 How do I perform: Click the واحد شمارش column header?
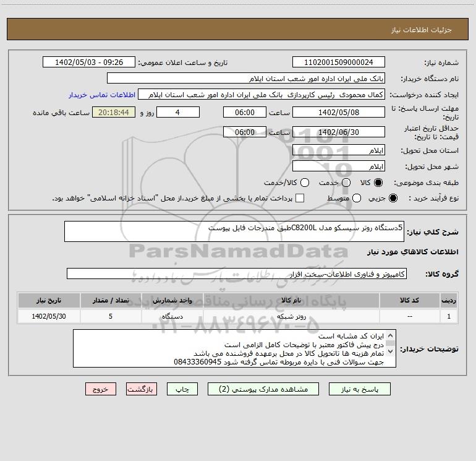172,300
